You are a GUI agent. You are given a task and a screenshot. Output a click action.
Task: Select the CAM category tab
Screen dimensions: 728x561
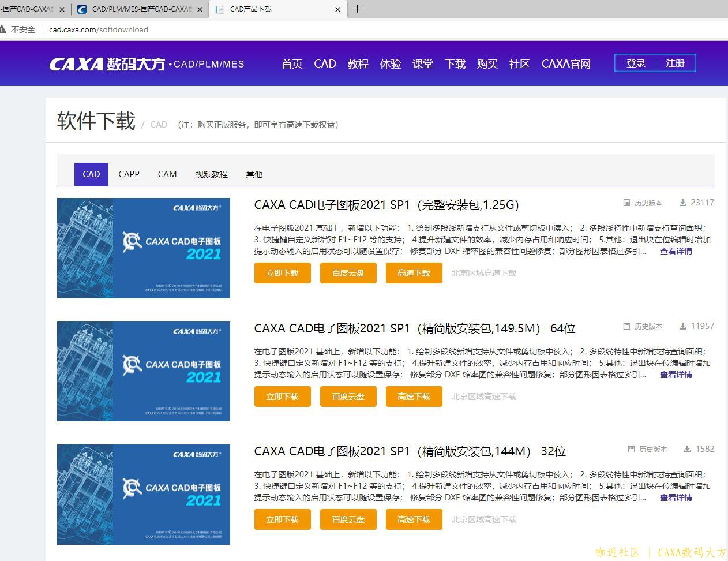click(x=167, y=174)
